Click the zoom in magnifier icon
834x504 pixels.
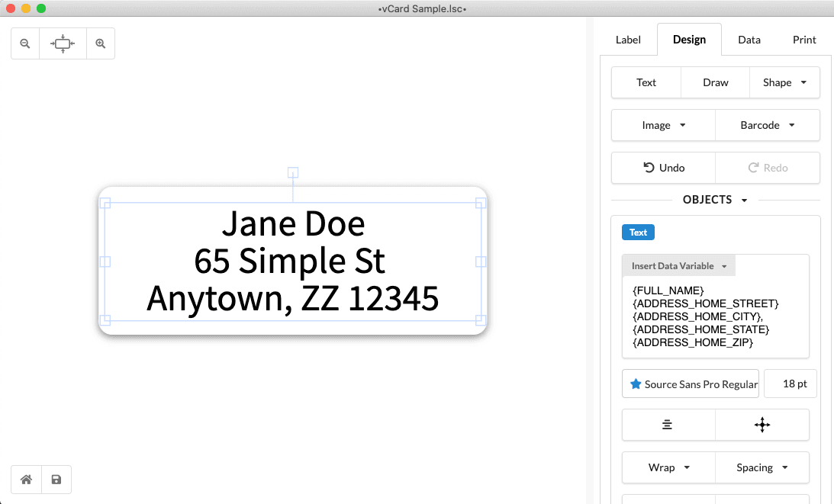point(100,44)
